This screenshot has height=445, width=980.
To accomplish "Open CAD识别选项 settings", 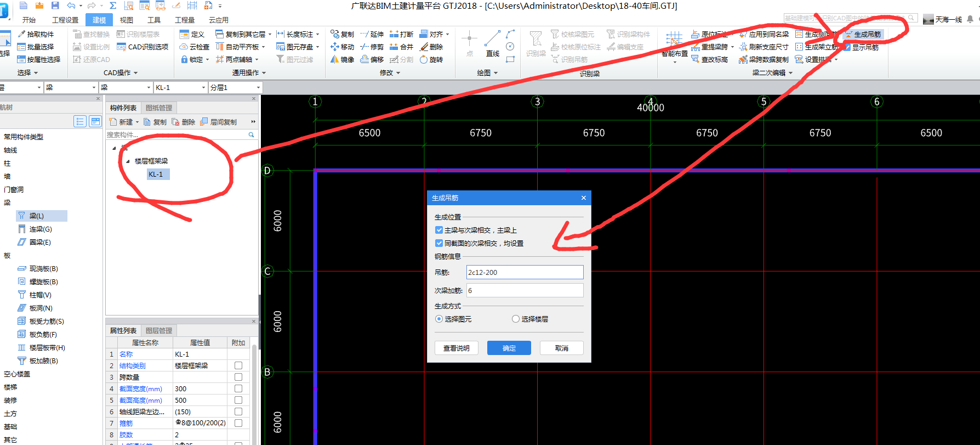I will tap(143, 47).
